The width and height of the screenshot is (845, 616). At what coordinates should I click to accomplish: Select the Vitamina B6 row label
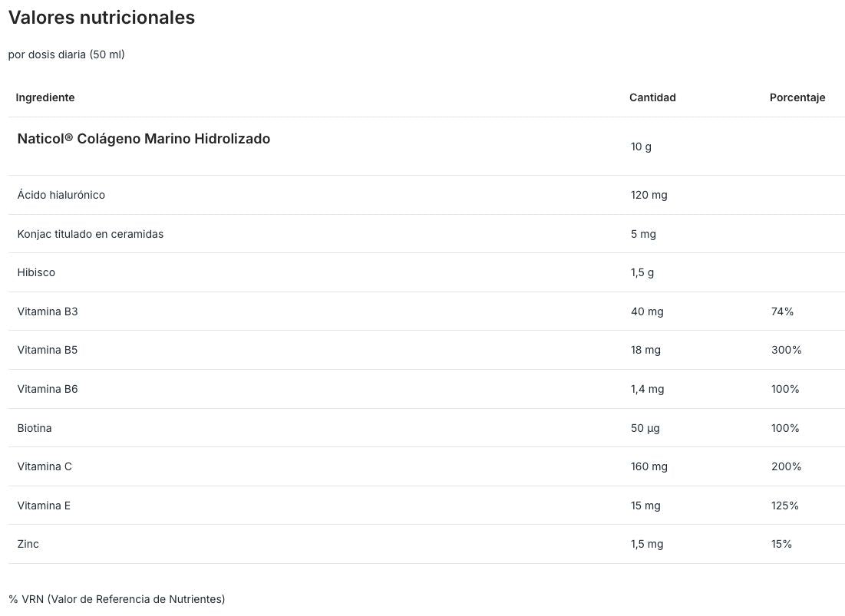pyautogui.click(x=48, y=389)
